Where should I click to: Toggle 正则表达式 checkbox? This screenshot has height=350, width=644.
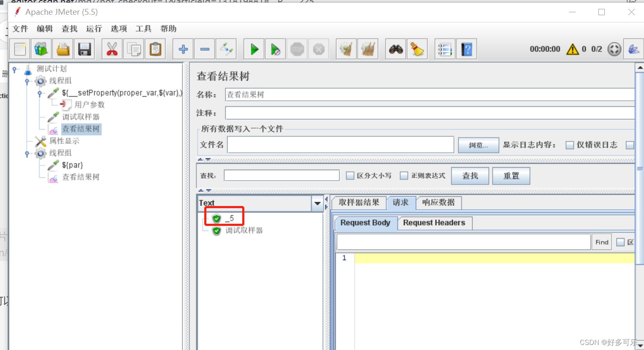pos(404,176)
